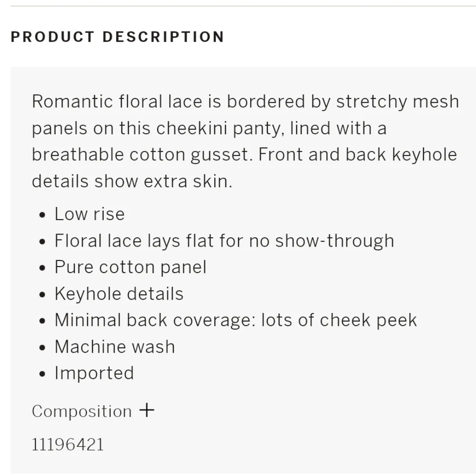This screenshot has height=476, width=476.
Task: Click the Product Description heading
Action: point(117,37)
